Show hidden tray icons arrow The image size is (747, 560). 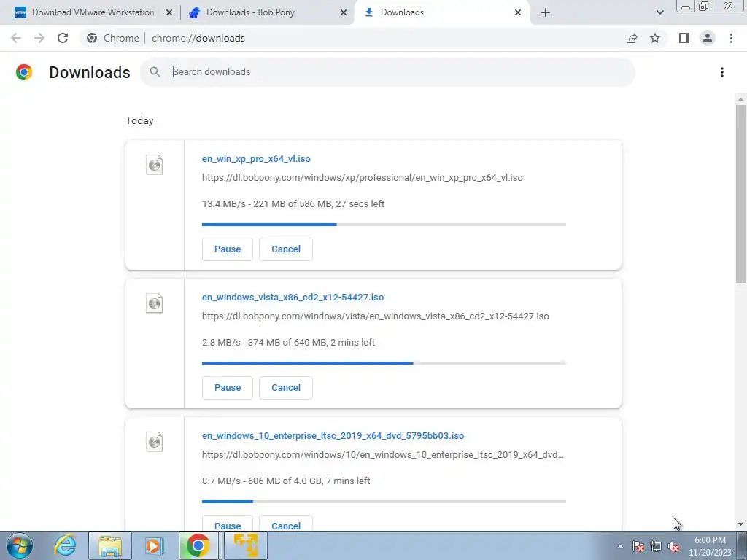[x=620, y=547]
